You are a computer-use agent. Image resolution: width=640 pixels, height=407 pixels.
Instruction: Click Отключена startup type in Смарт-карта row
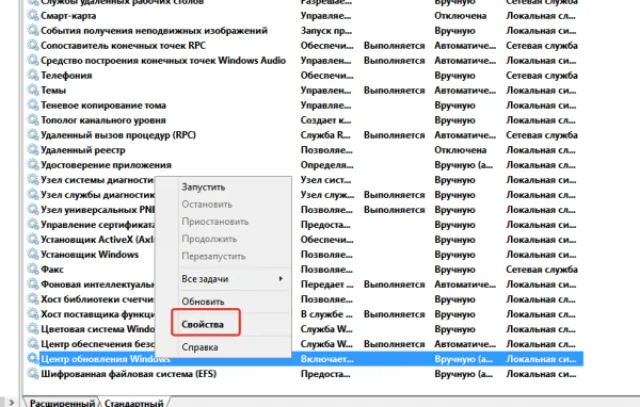coord(460,16)
